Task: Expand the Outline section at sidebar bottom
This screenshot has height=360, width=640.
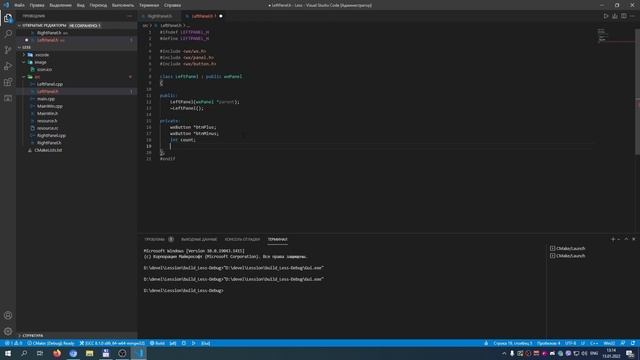Action: [77, 336]
